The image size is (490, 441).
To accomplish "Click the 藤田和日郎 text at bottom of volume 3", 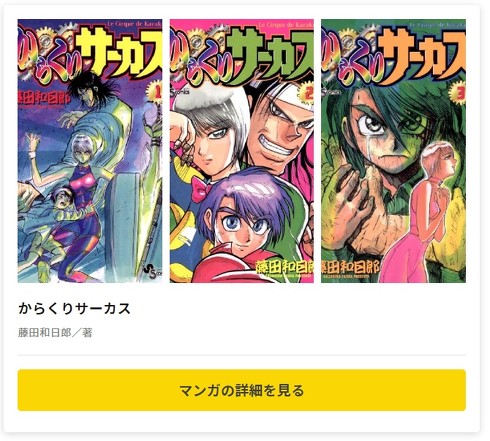I will click(350, 267).
